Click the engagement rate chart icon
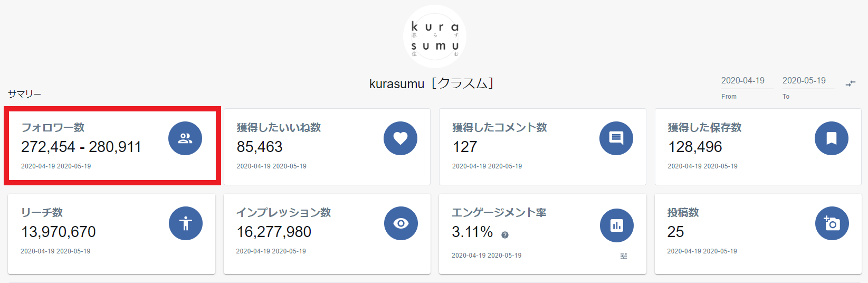Image resolution: width=868 pixels, height=283 pixels. (x=617, y=225)
